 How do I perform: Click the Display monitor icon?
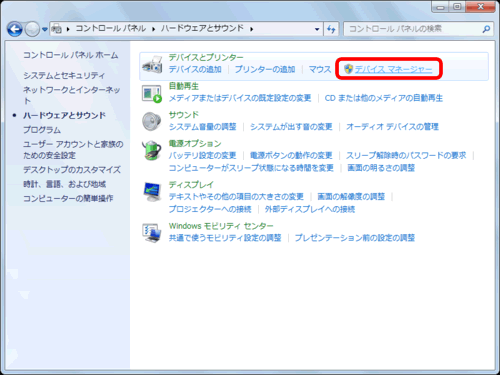152,192
